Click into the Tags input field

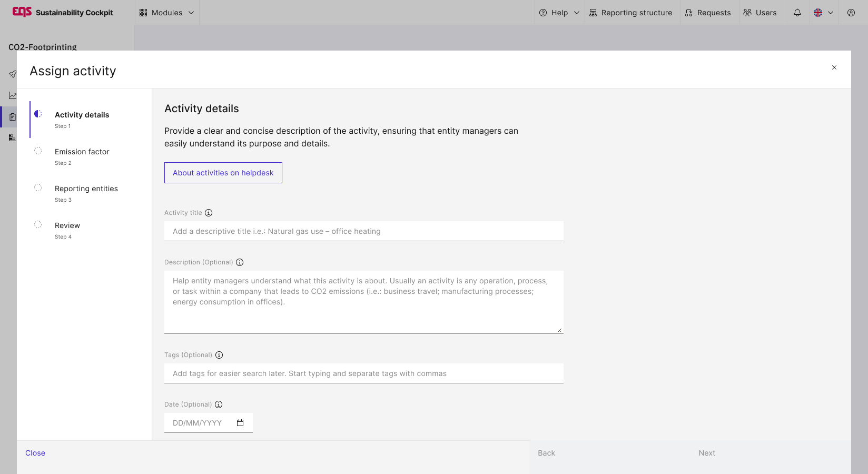click(x=364, y=373)
